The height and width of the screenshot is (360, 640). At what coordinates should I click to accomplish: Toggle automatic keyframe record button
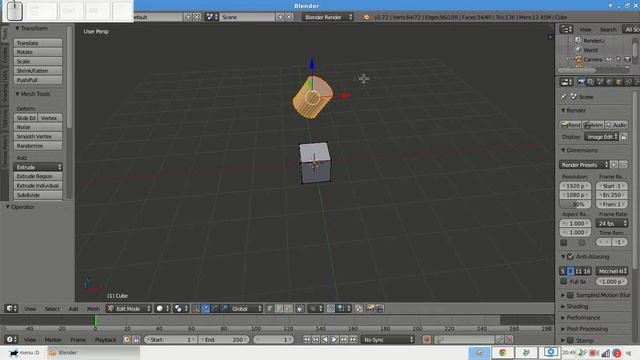(x=427, y=339)
